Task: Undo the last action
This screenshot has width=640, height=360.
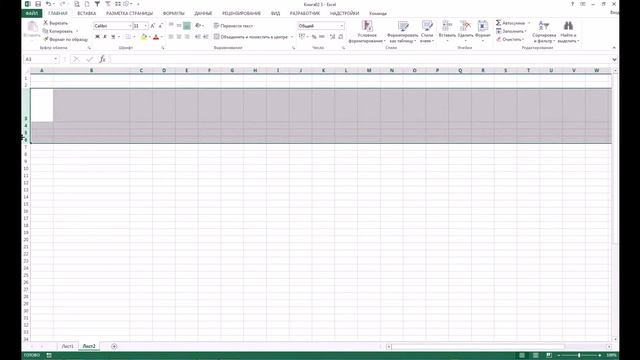Action: pos(48,4)
